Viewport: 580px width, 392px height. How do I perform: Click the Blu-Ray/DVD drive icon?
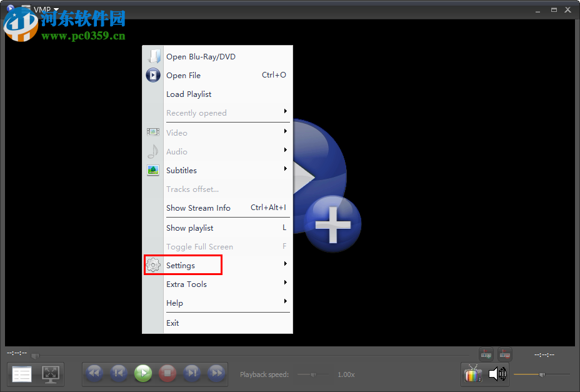[153, 55]
